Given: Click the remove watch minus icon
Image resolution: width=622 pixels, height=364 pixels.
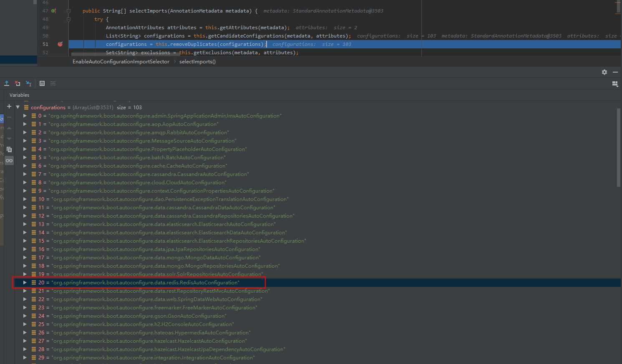Looking at the screenshot, I should [9, 117].
